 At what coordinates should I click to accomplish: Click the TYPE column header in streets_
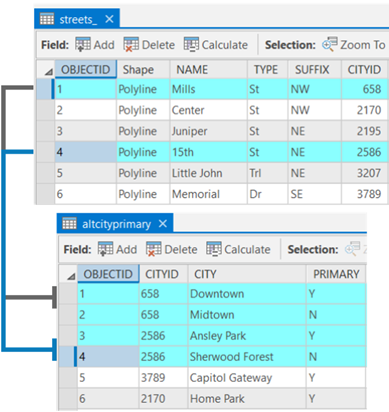pos(267,69)
